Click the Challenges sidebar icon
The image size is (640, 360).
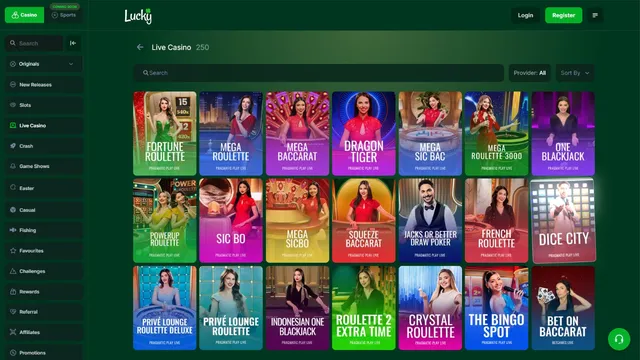(13, 271)
